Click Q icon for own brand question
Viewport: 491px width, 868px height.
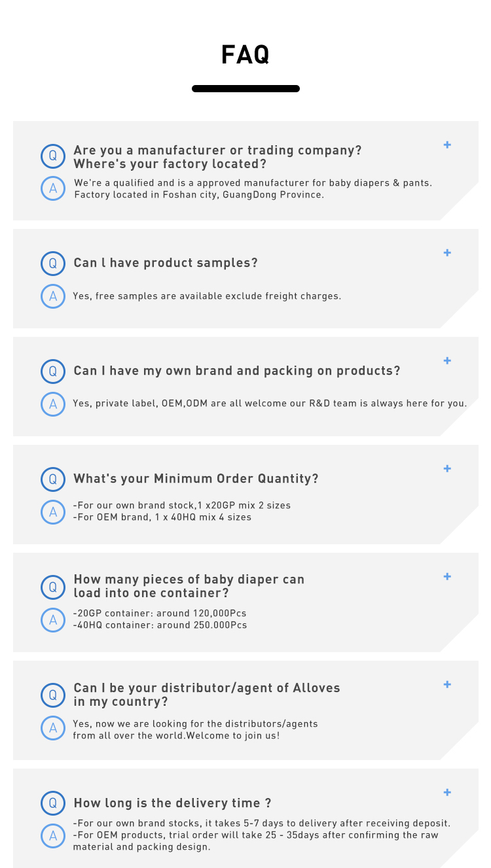coord(53,372)
